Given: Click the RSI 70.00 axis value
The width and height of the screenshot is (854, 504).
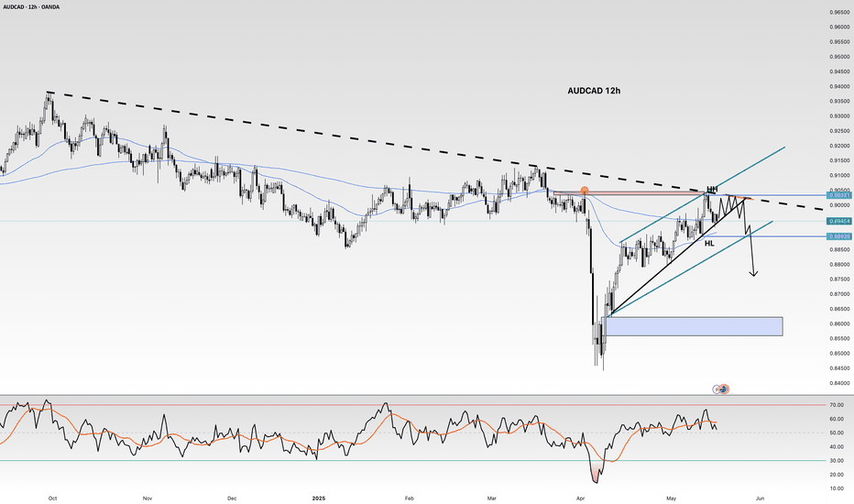Looking at the screenshot, I should pyautogui.click(x=837, y=405).
